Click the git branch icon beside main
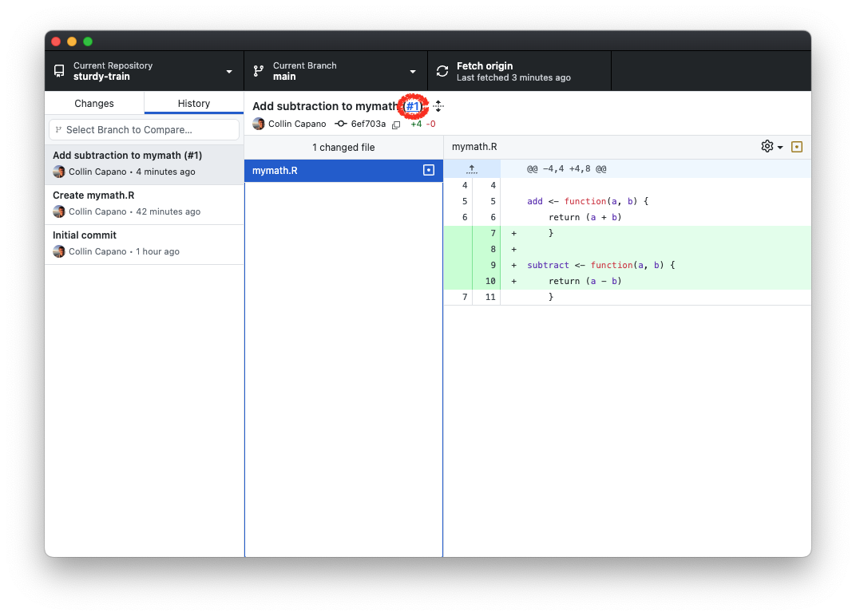 [259, 71]
